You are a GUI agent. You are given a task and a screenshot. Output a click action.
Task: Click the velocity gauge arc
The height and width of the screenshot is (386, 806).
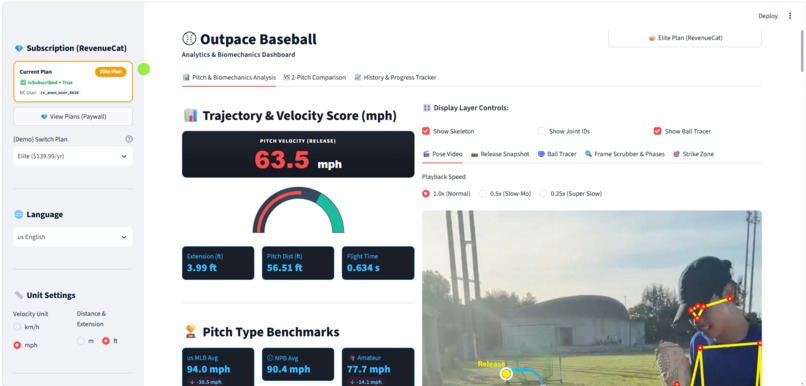(x=298, y=210)
